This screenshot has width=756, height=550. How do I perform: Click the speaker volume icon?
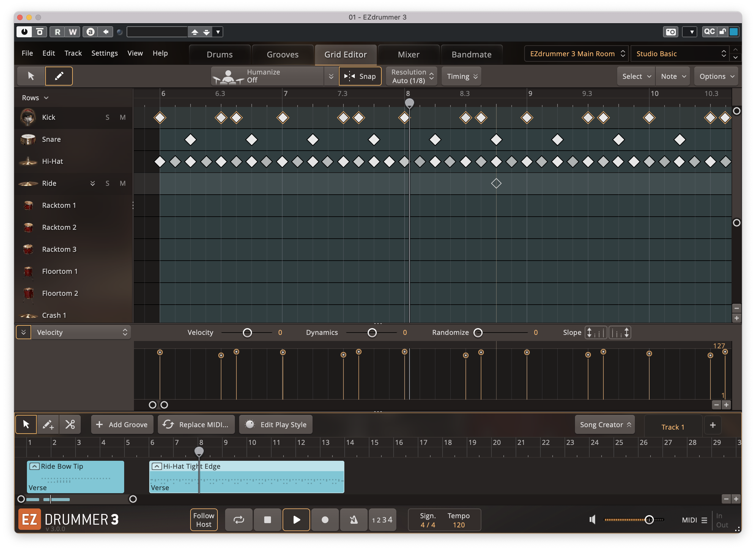coord(592,520)
